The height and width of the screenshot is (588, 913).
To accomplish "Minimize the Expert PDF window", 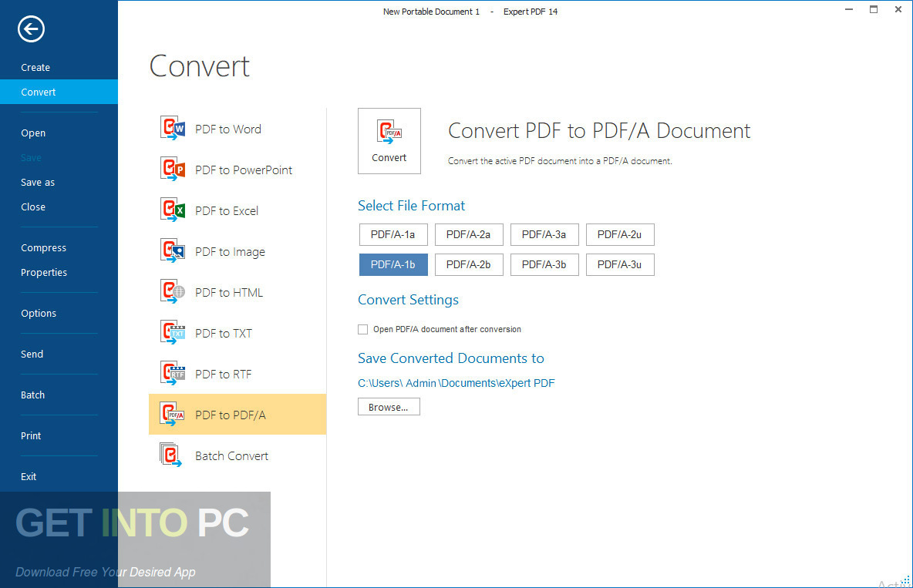I will pos(849,9).
